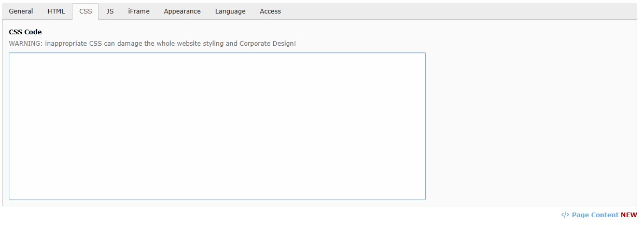Image resolution: width=644 pixels, height=225 pixels.
Task: Select the active CSS tab
Action: click(86, 11)
